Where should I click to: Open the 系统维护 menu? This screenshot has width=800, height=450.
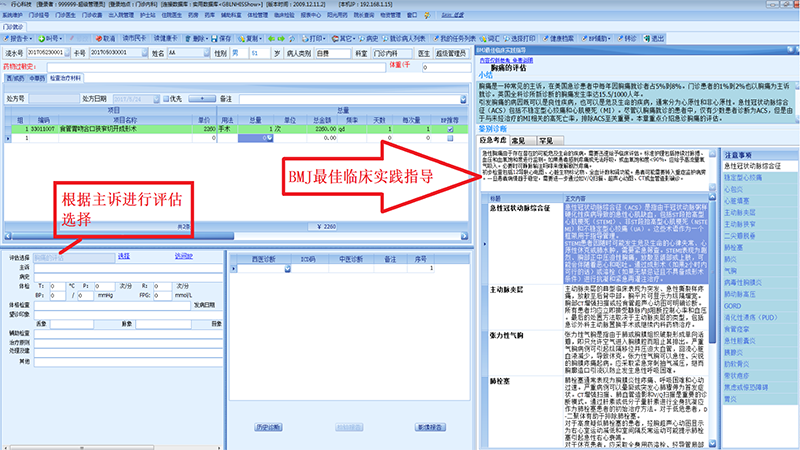tap(12, 15)
